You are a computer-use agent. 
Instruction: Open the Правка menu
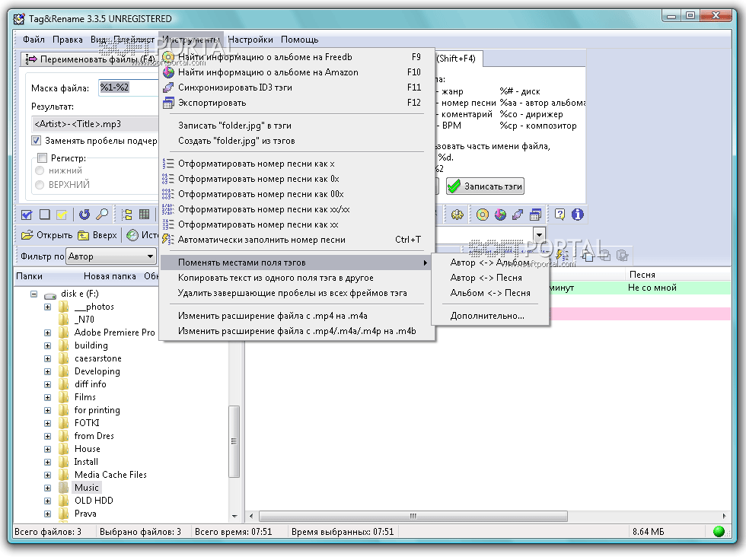tap(68, 40)
